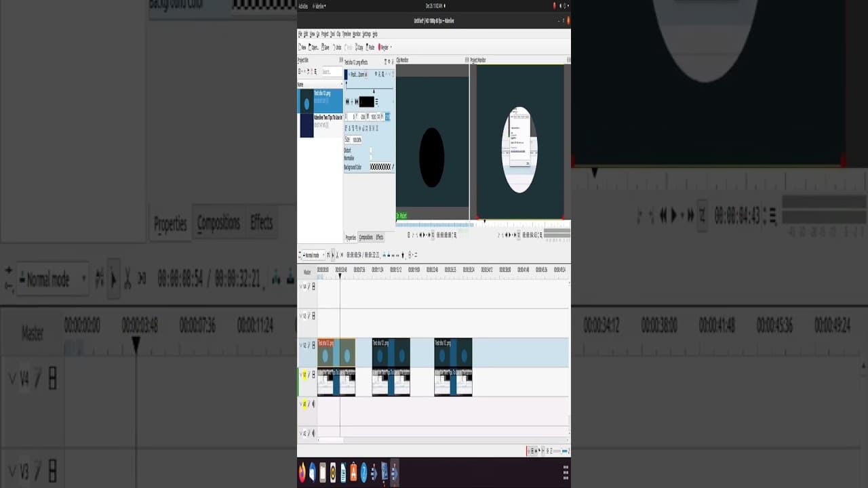Switch to the Compositions tab
868x488 pixels.
[366, 237]
